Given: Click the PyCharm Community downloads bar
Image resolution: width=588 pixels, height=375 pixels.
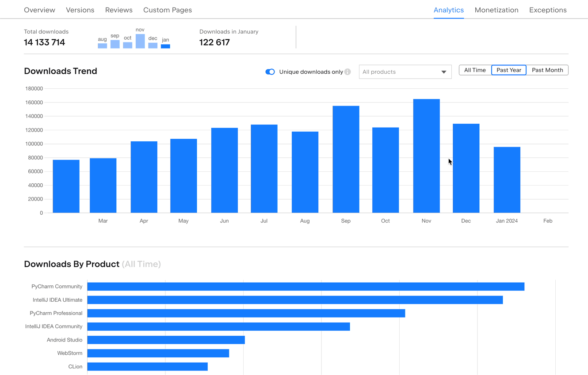Looking at the screenshot, I should [305, 287].
